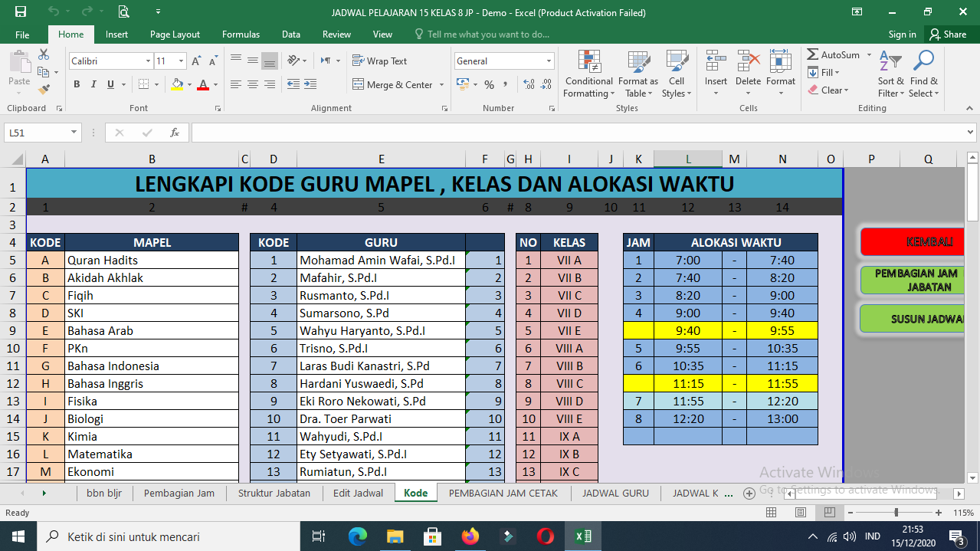Viewport: 980px width, 551px height.
Task: Click Insert Function fx icon
Action: tap(174, 133)
